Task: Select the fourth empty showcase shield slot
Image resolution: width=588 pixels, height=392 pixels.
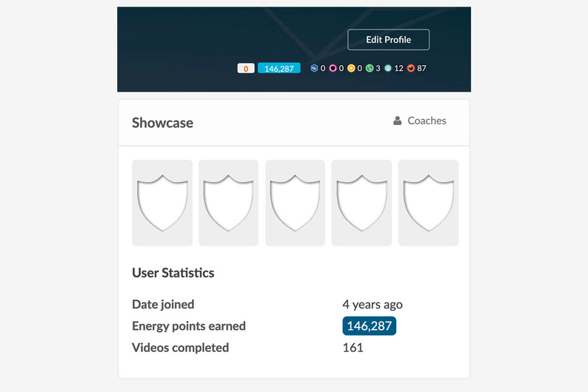Action: [x=361, y=203]
